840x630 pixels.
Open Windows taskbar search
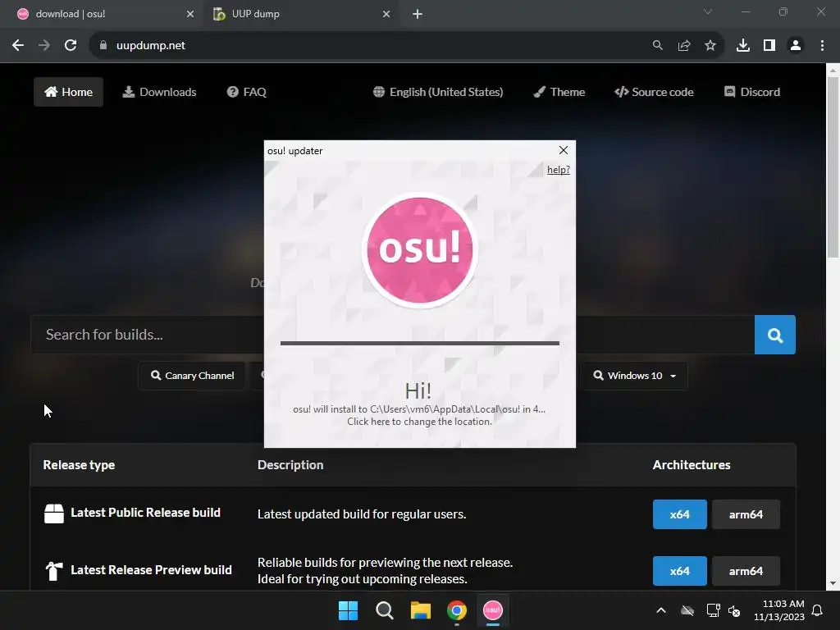tap(385, 610)
